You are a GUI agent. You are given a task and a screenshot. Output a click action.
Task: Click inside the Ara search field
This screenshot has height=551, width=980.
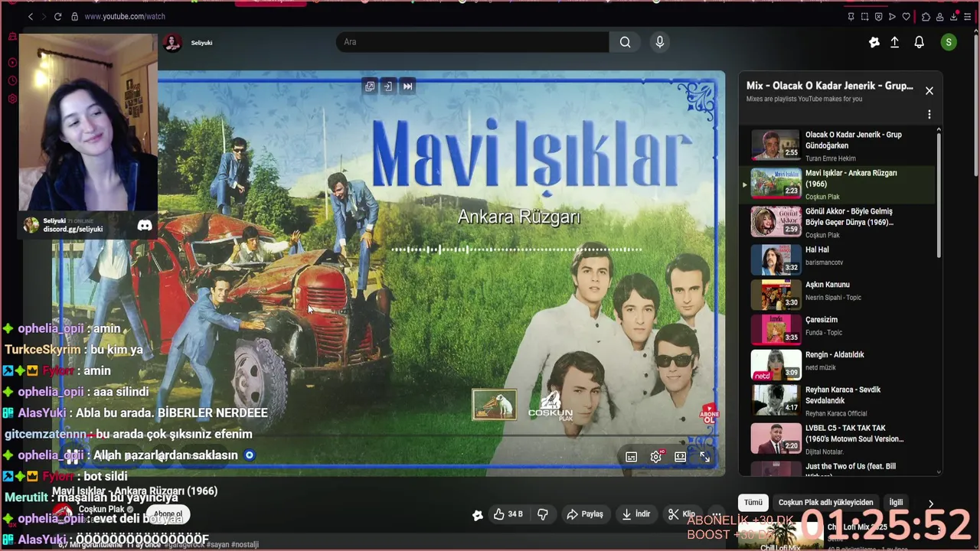[x=472, y=42]
